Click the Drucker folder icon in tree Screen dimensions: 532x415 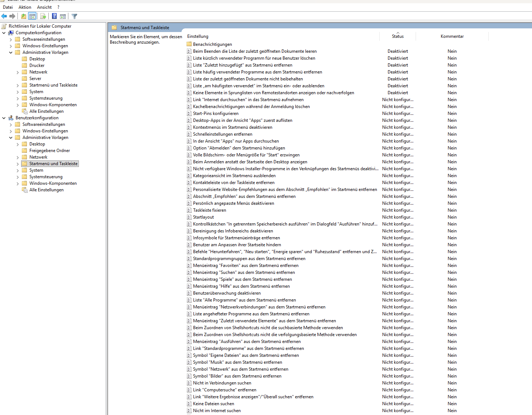tap(25, 65)
